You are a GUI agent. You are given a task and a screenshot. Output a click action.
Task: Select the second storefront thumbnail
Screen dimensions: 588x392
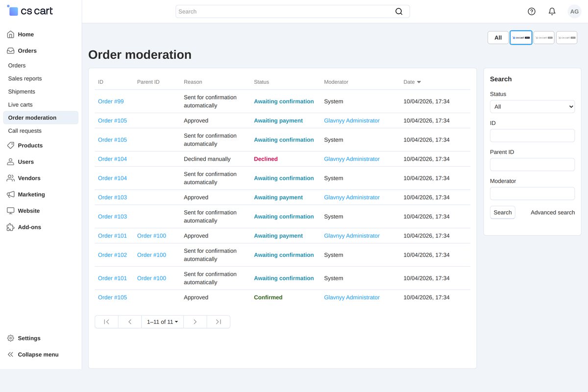coord(544,37)
